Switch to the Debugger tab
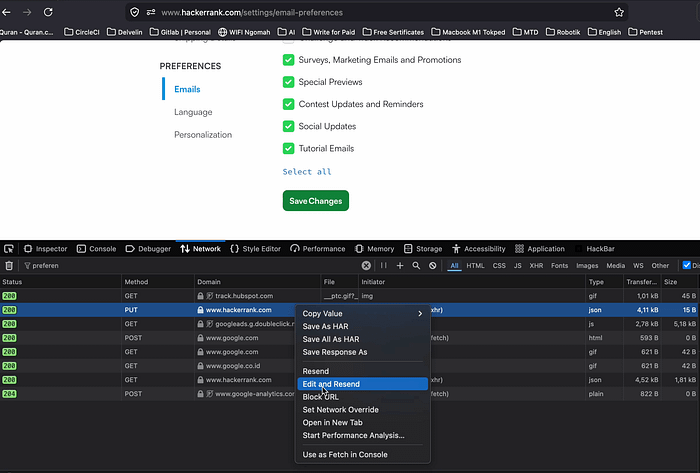700x473 pixels. (x=148, y=249)
